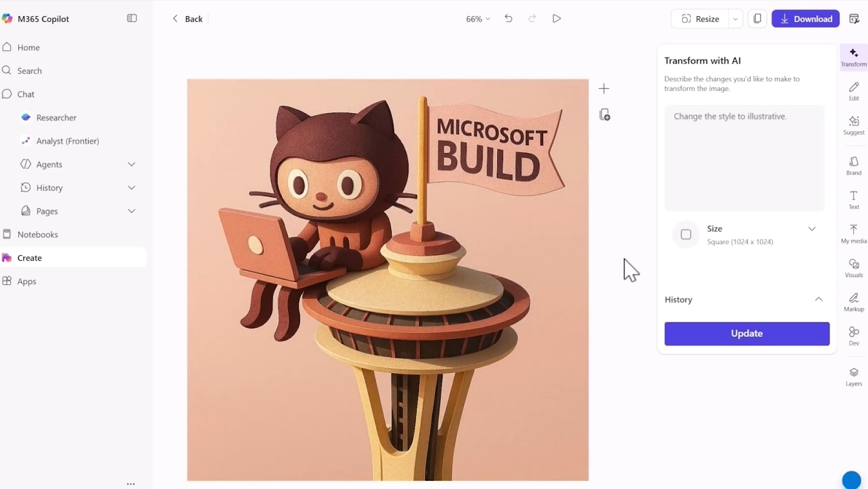Image resolution: width=868 pixels, height=489 pixels.
Task: Open the Layers panel
Action: 853,377
